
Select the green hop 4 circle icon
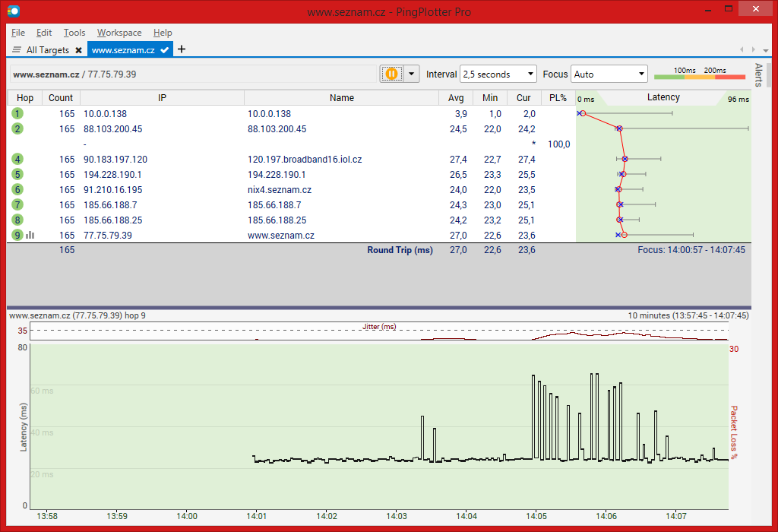[17, 160]
